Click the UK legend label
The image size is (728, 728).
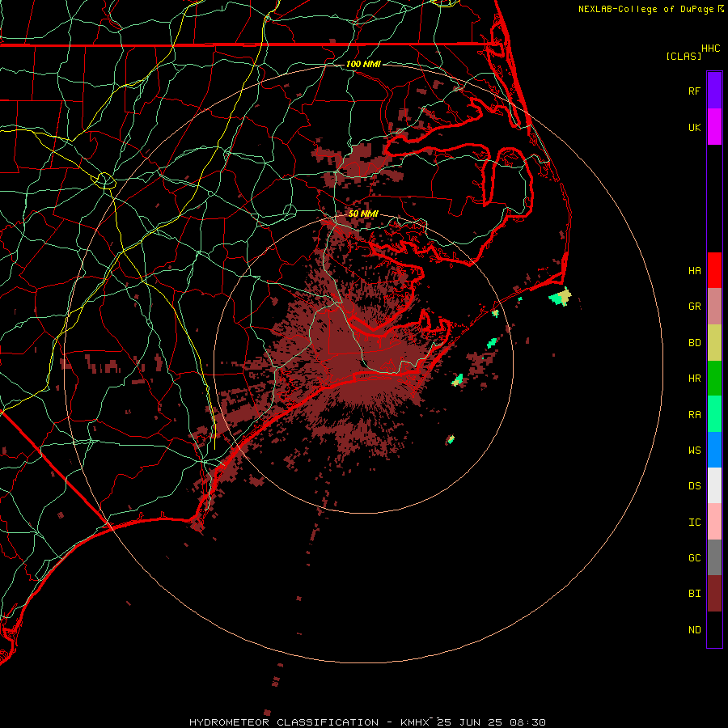click(694, 127)
